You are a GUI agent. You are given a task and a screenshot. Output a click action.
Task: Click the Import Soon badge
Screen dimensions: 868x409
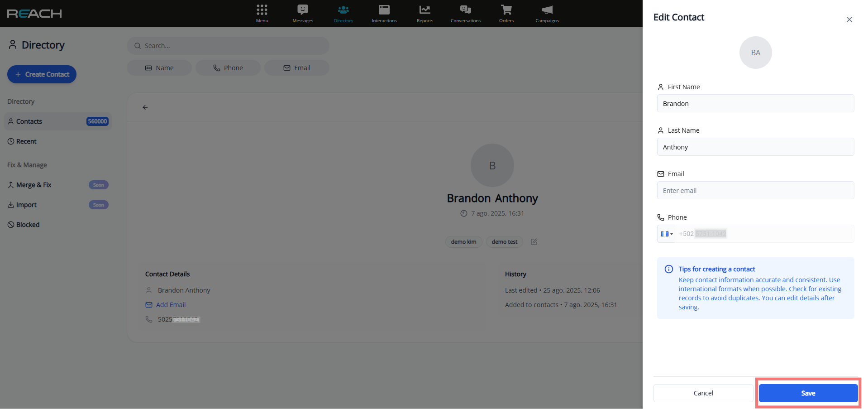(99, 205)
